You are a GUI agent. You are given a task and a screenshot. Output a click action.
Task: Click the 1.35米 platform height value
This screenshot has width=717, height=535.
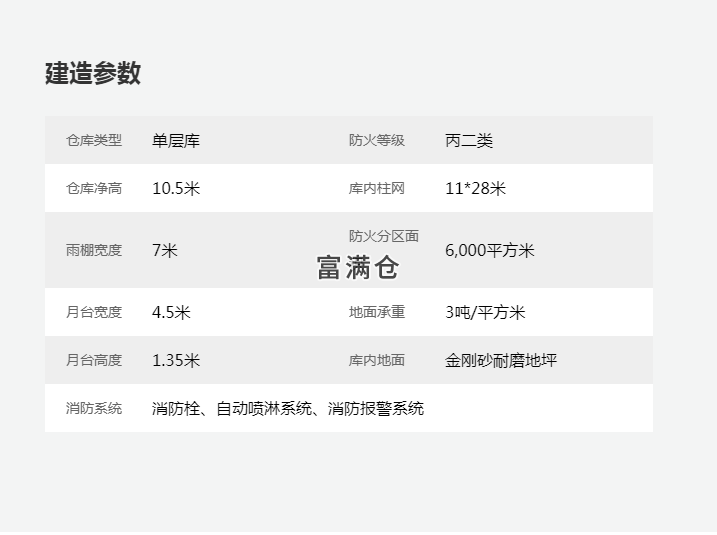point(176,361)
